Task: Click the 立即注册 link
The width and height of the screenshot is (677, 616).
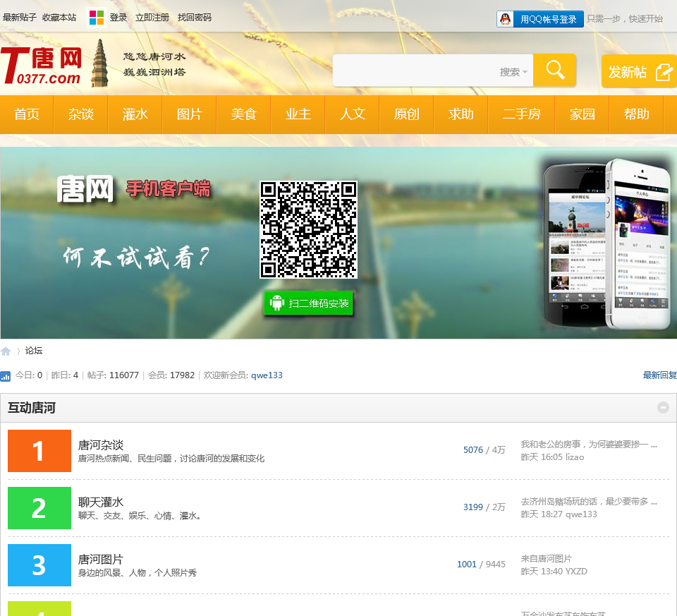Action: click(x=152, y=18)
